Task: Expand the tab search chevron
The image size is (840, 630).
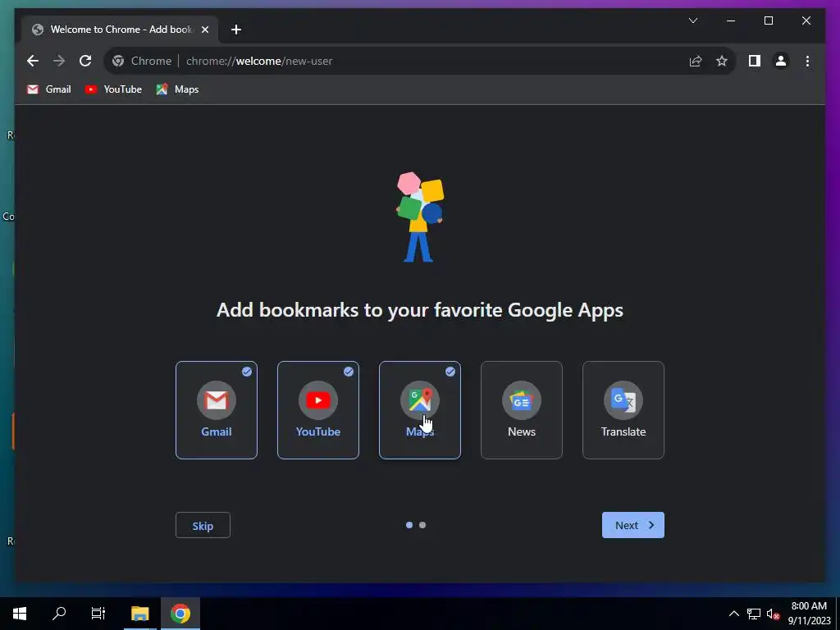Action: coord(693,21)
